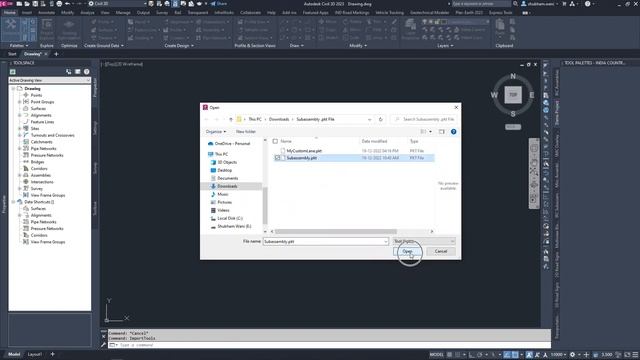Show the preview pane in Open dialog

(441, 131)
